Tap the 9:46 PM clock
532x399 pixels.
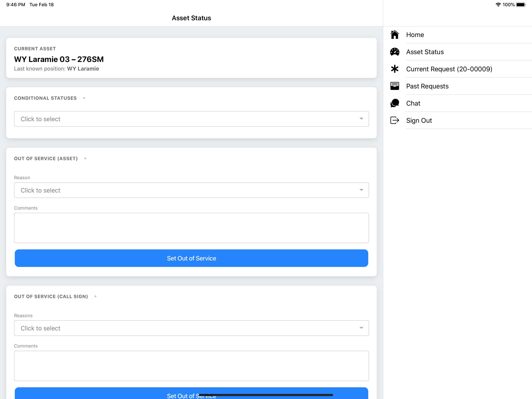[x=16, y=4]
